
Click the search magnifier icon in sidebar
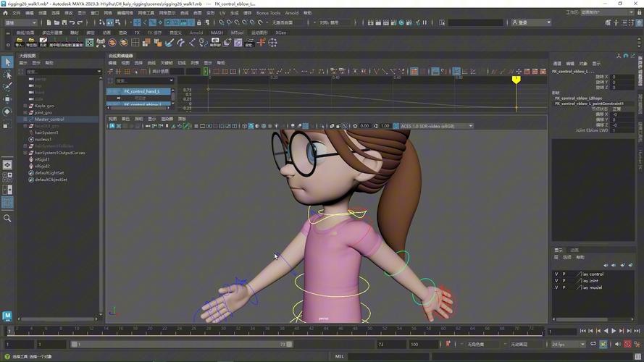(7, 218)
